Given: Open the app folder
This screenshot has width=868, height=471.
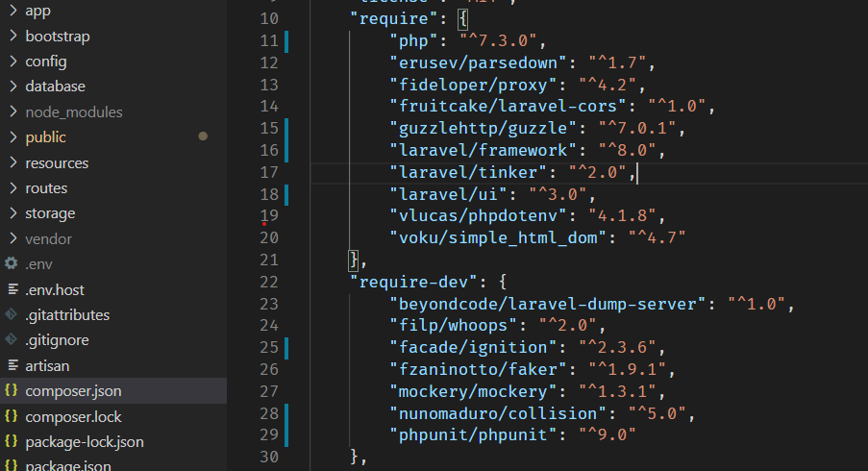Looking at the screenshot, I should point(38,12).
